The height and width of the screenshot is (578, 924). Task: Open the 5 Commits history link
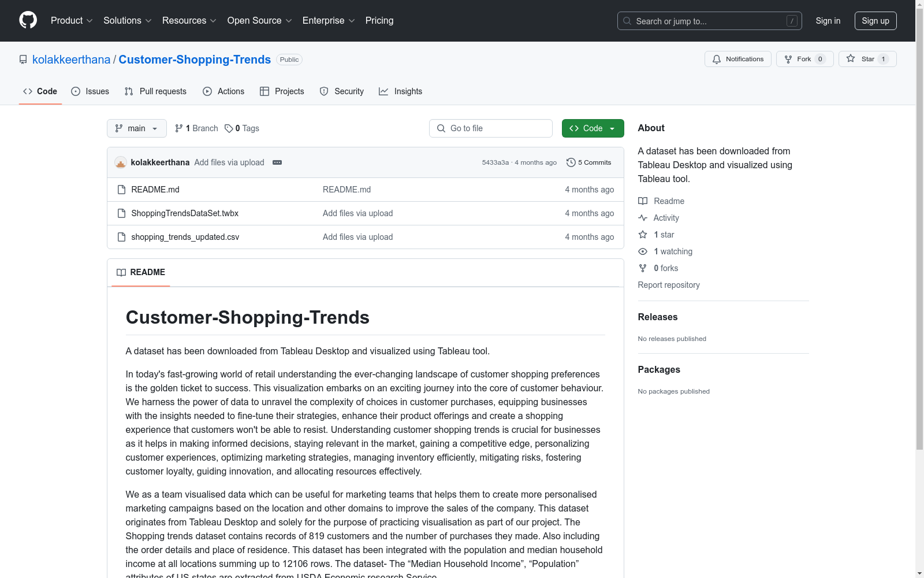click(x=589, y=162)
